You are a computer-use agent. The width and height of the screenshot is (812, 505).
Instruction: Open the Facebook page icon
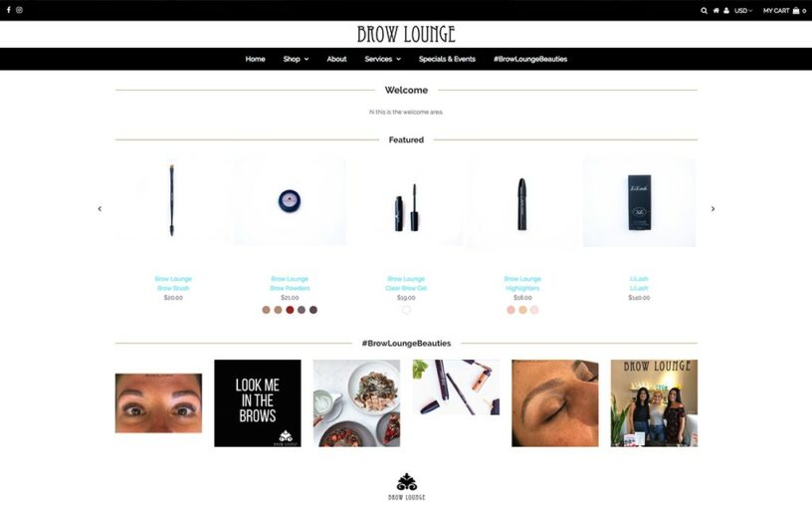point(8,10)
